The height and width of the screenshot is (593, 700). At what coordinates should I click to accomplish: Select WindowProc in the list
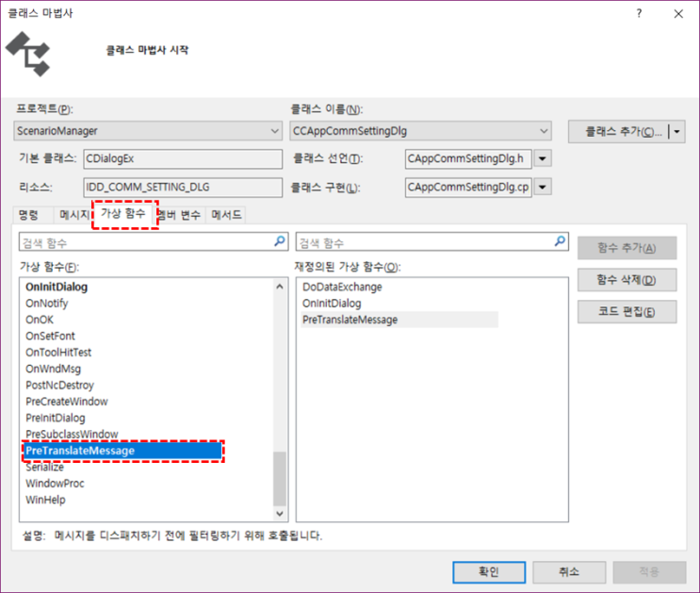pyautogui.click(x=55, y=484)
